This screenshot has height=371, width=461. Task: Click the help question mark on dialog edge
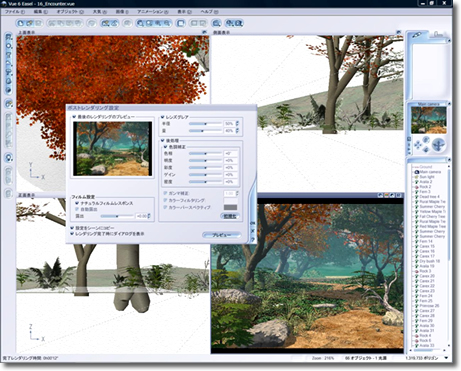click(x=253, y=239)
